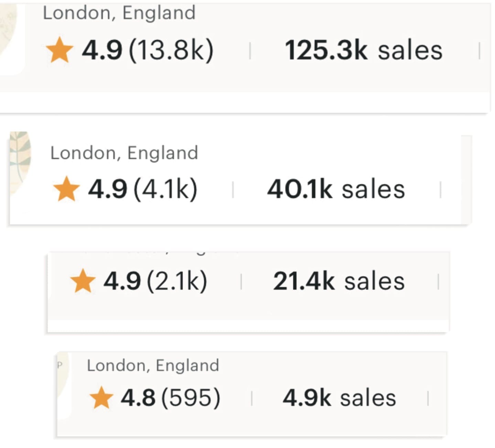This screenshot has width=495, height=448.
Task: Open the (4.1k) review count
Action: 165,189
